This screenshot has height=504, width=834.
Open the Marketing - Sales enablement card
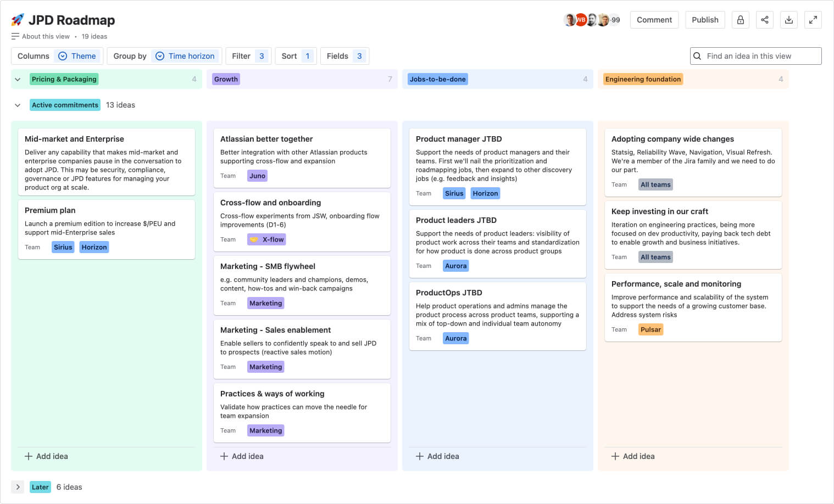302,349
